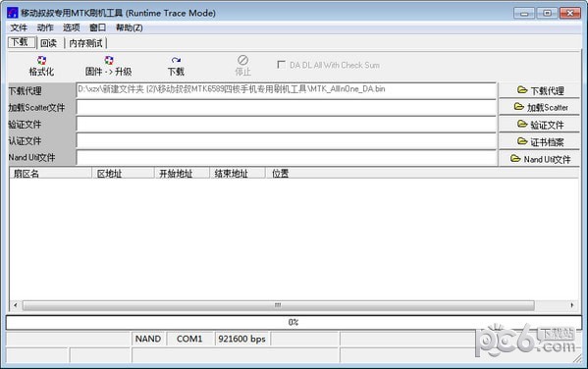Click the 区地址 column header
This screenshot has height=369, width=588.
click(123, 174)
